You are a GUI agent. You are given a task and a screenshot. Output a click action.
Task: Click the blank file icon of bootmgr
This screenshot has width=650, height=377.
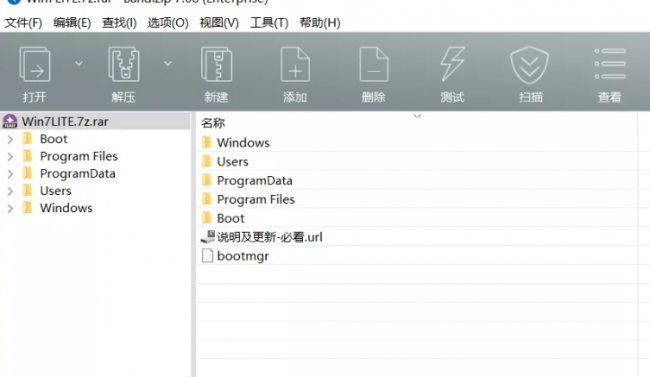coord(207,255)
